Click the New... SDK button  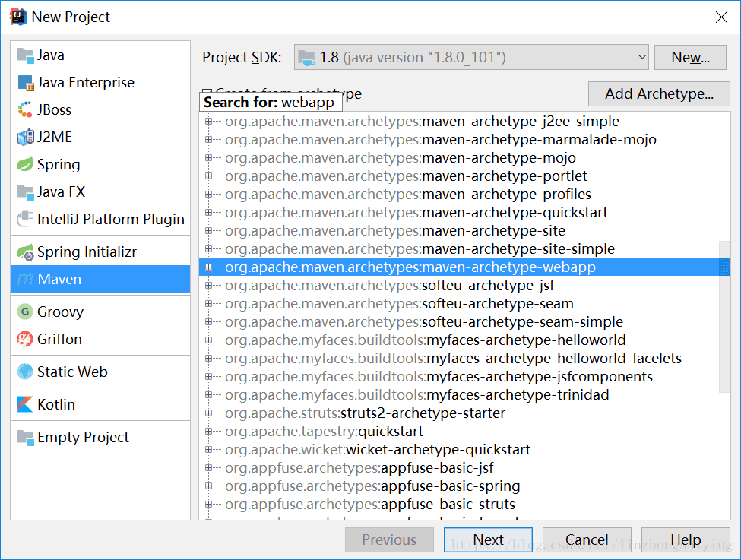(x=690, y=57)
